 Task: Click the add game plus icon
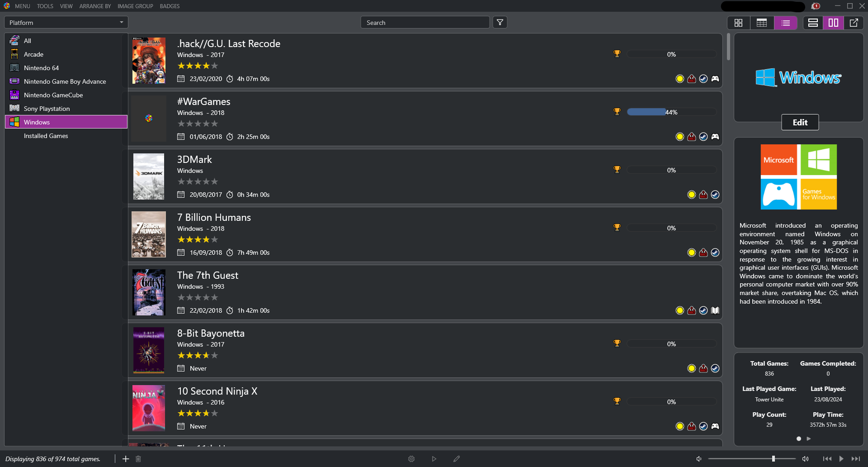tap(126, 459)
